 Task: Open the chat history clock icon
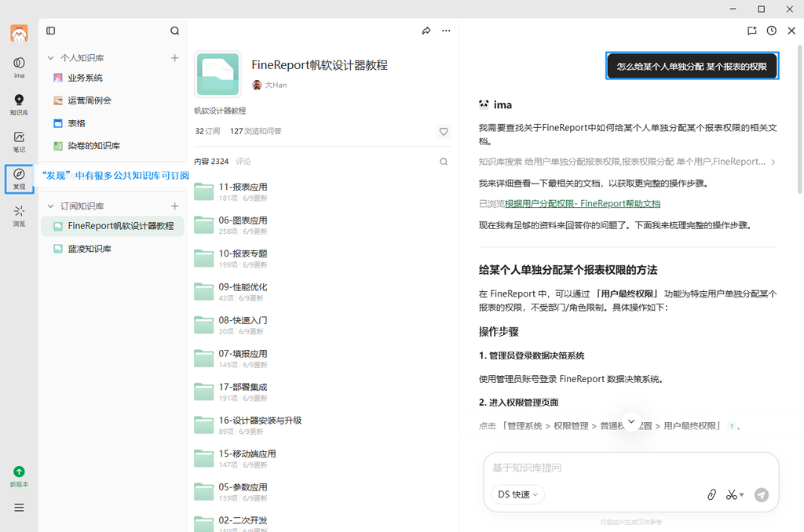771,31
